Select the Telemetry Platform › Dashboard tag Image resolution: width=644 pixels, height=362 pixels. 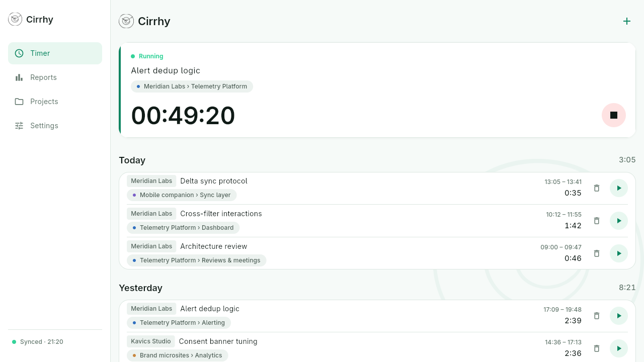[183, 228]
